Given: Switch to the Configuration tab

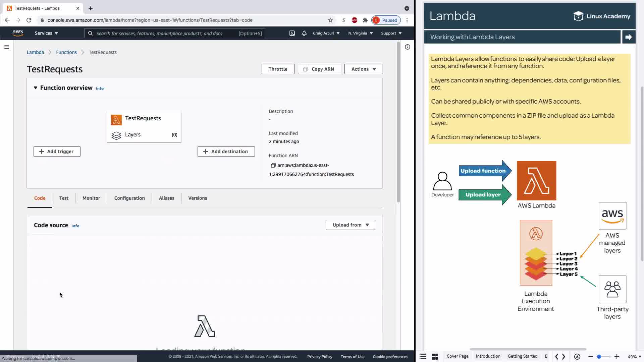Looking at the screenshot, I should tap(129, 198).
